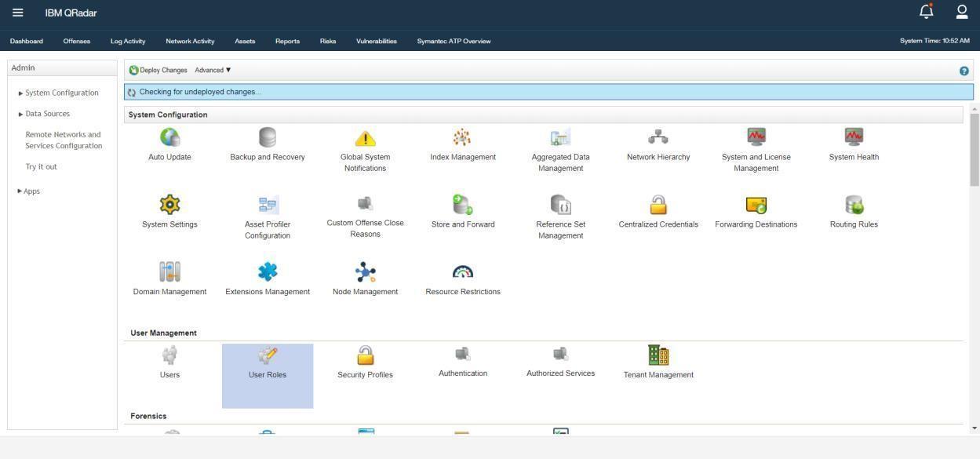
Task: Open the Users icon
Action: click(169, 355)
